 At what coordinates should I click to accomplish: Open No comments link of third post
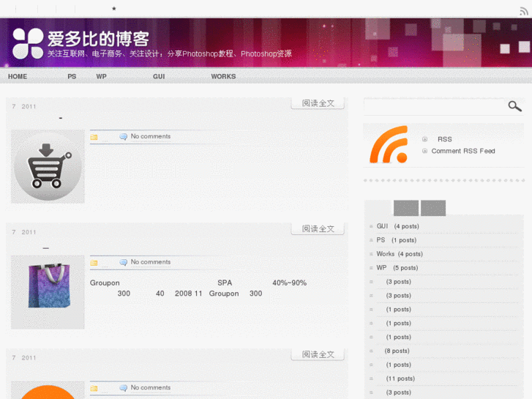(x=151, y=387)
